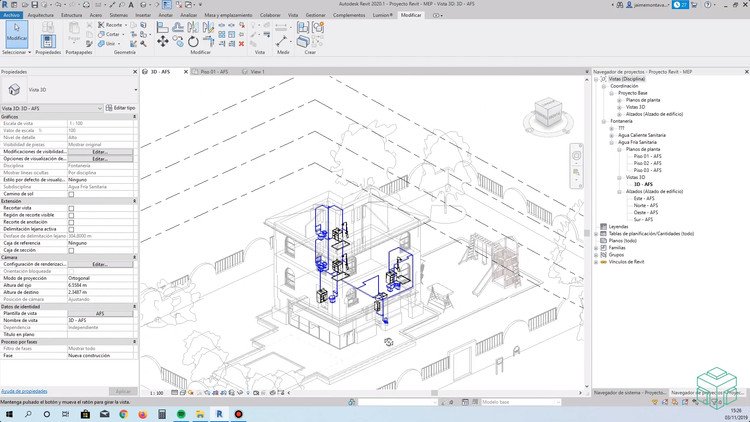The height and width of the screenshot is (422, 750).
Task: Enable the Recortar vista checkbox
Action: tap(71, 207)
